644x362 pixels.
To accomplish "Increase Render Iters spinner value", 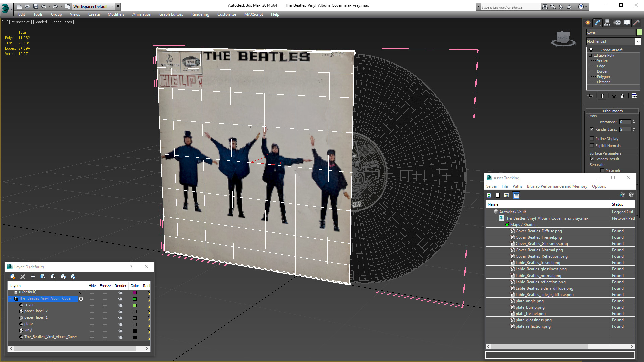I will 634,128.
